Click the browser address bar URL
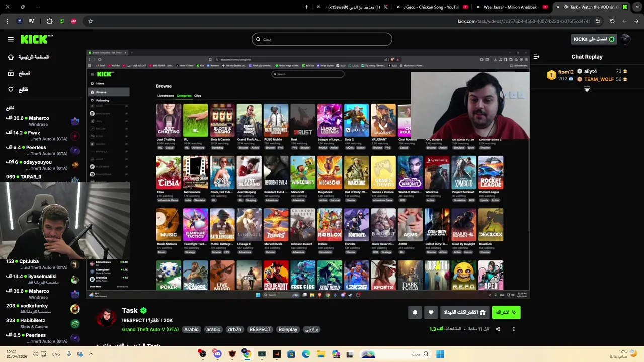Viewport: 644px width, 362px height. (524, 21)
